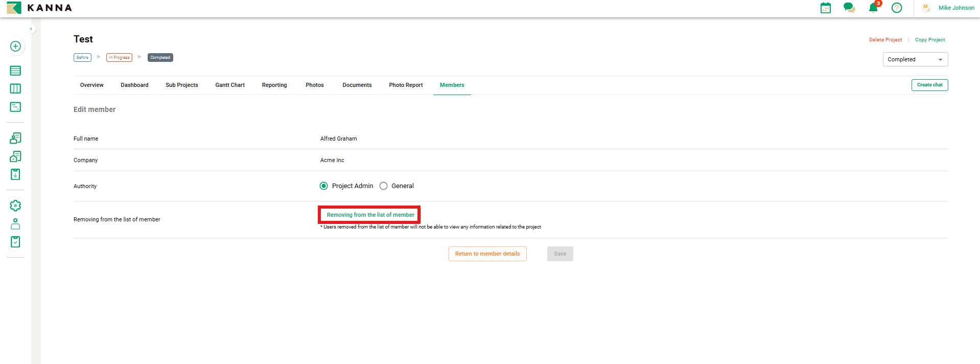The image size is (980, 364).
Task: Click Return to member details button
Action: (x=487, y=254)
